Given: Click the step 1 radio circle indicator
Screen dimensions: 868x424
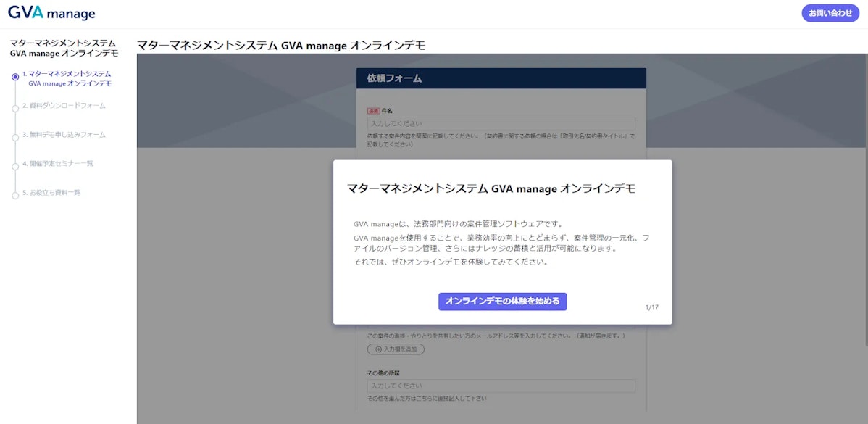Looking at the screenshot, I should [x=15, y=77].
